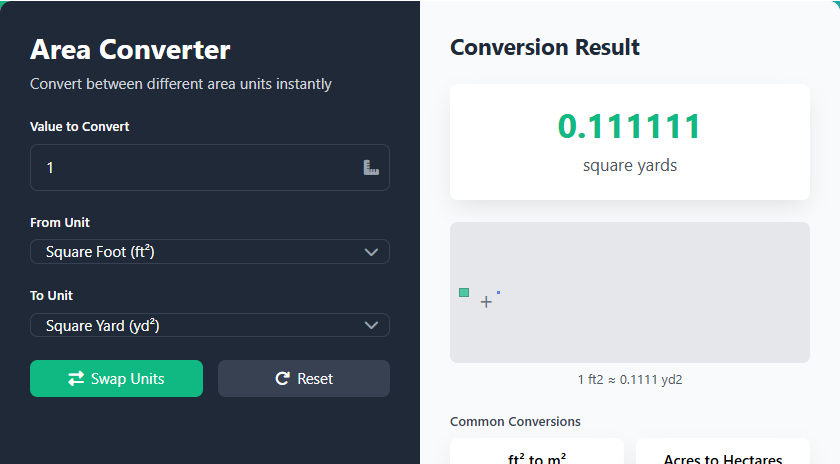The height and width of the screenshot is (464, 840).
Task: Select the Acres to Hectares common conversion
Action: tap(723, 456)
